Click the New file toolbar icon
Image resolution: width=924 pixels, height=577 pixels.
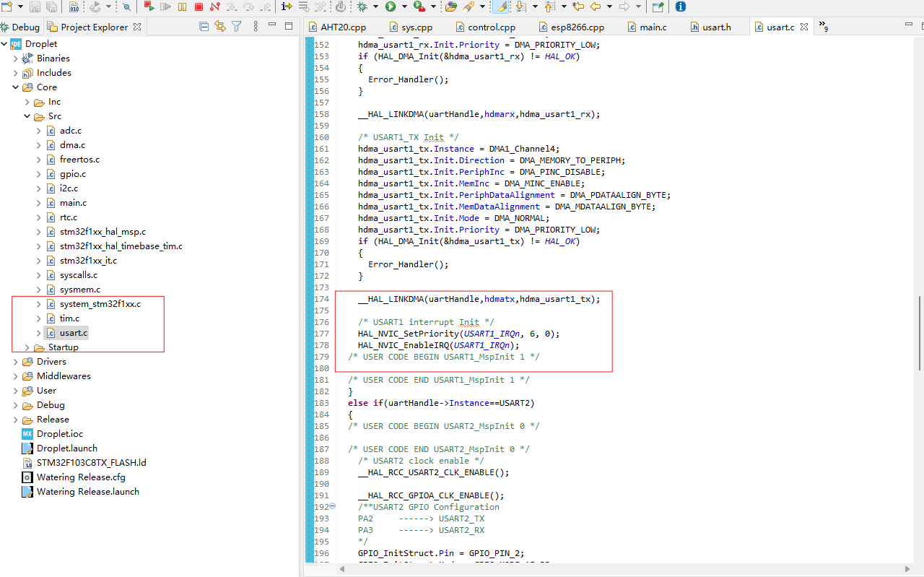click(x=6, y=6)
